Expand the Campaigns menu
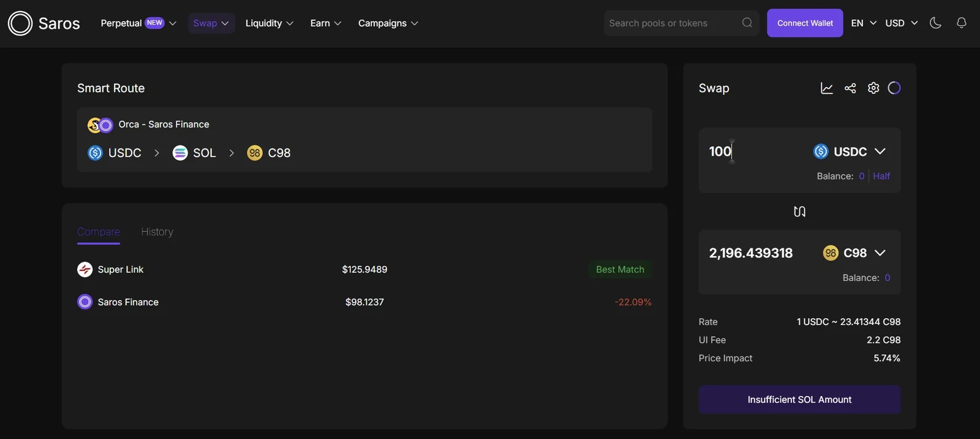The width and height of the screenshot is (980, 439). (388, 23)
